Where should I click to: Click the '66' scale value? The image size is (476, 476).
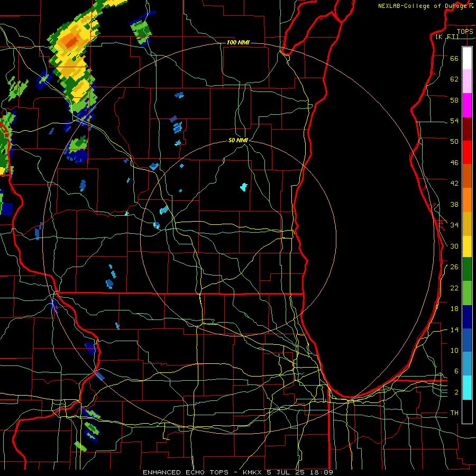pos(454,58)
